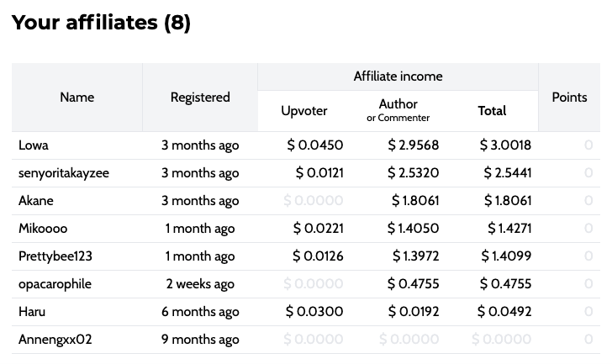Open Haru affiliate name
The image size is (612, 364).
click(x=32, y=311)
